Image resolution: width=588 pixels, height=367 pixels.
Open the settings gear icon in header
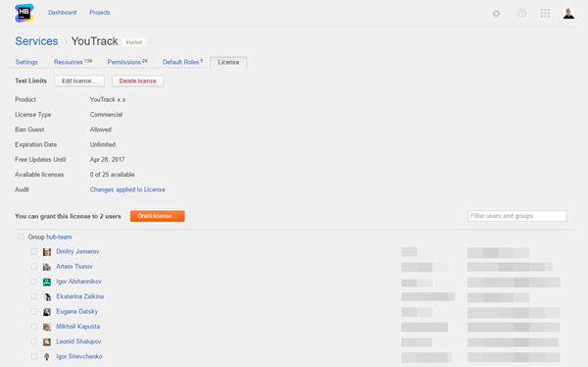pos(496,14)
